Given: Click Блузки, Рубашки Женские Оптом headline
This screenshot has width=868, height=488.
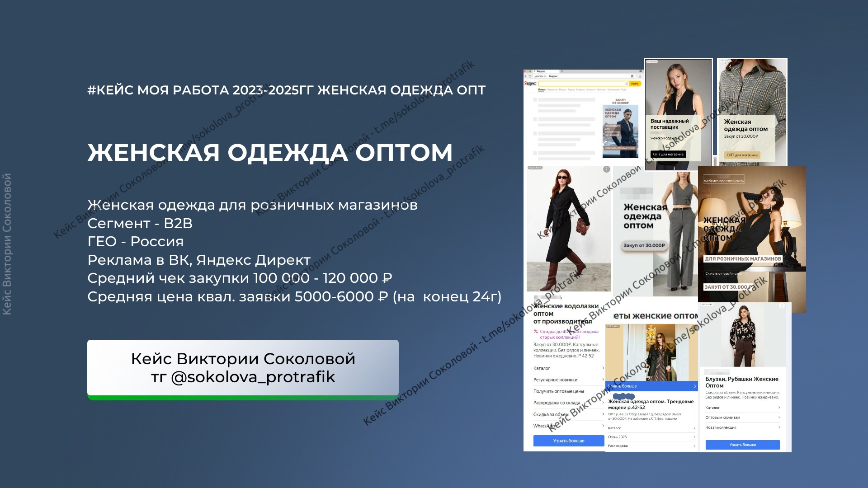Looking at the screenshot, I should [x=742, y=382].
